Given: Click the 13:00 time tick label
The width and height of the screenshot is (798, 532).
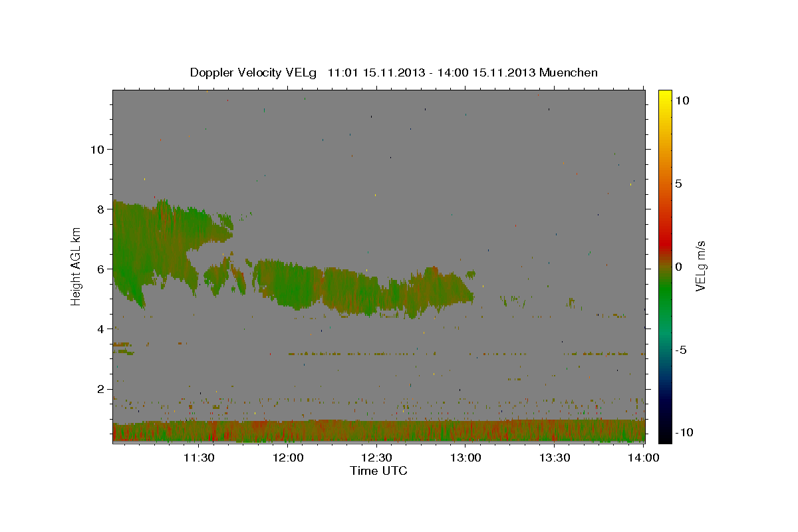Looking at the screenshot, I should click(x=465, y=458).
